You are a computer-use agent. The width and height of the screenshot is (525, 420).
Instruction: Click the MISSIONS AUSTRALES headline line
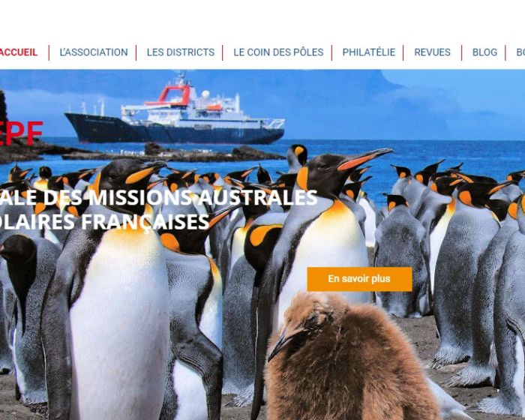158,197
